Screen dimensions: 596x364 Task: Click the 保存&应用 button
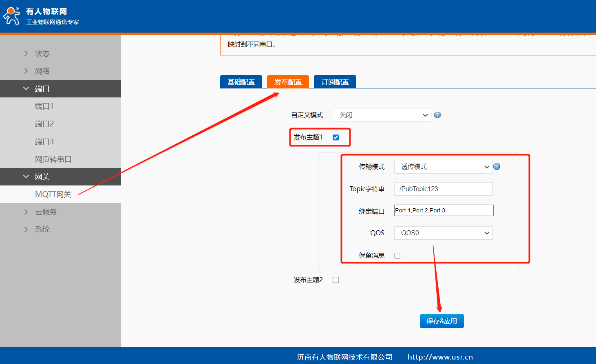(441, 321)
